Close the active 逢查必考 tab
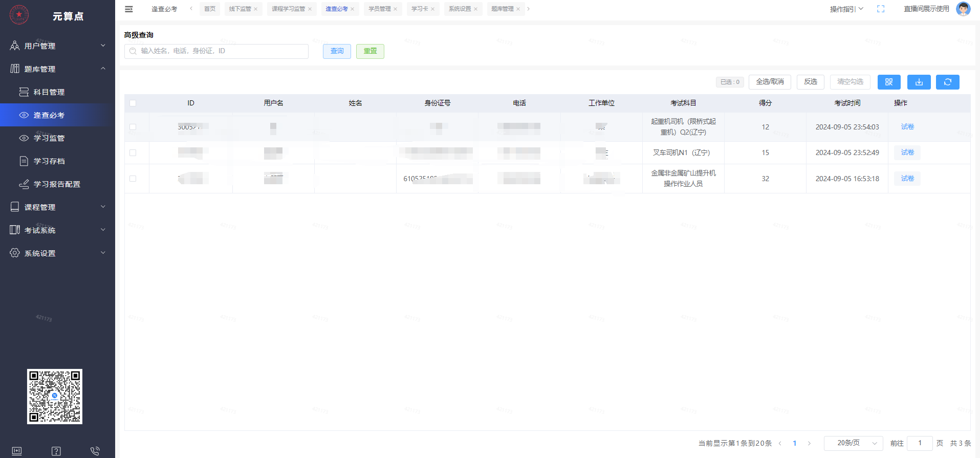Screen dimensions: 980x458 352,9
